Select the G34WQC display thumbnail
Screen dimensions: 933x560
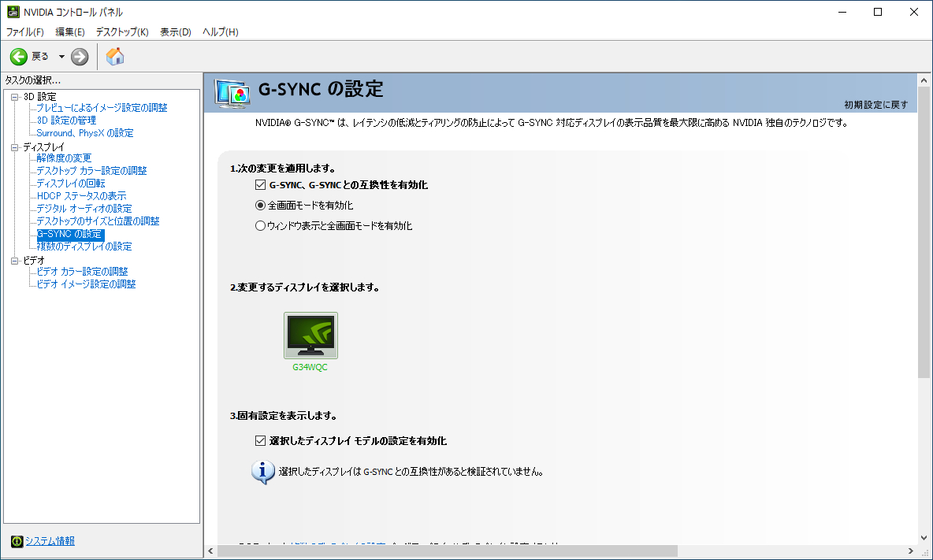310,336
